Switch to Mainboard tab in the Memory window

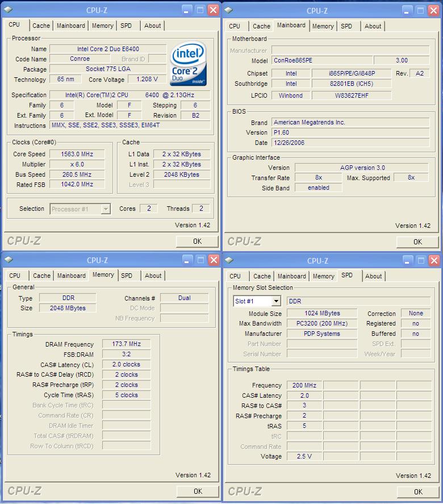[x=72, y=276]
